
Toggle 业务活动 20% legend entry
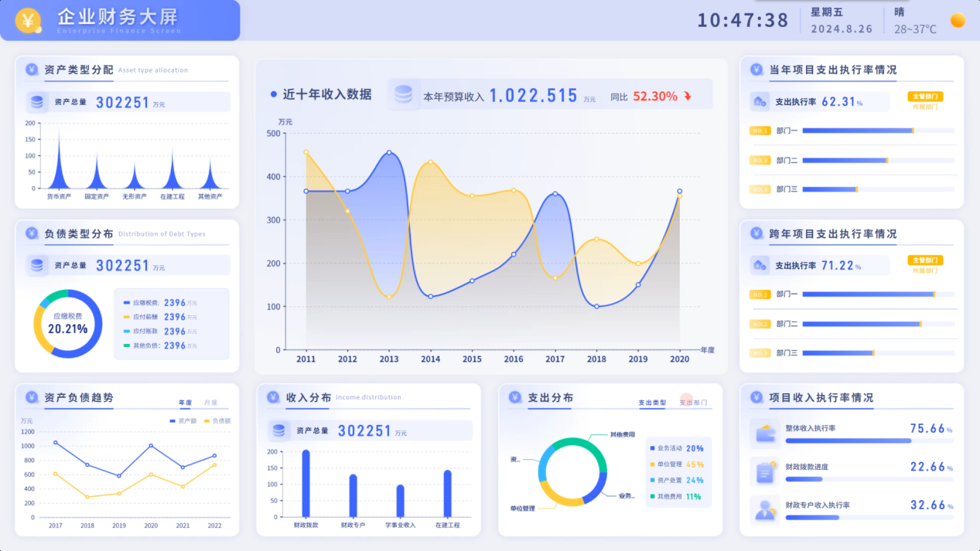(x=677, y=448)
